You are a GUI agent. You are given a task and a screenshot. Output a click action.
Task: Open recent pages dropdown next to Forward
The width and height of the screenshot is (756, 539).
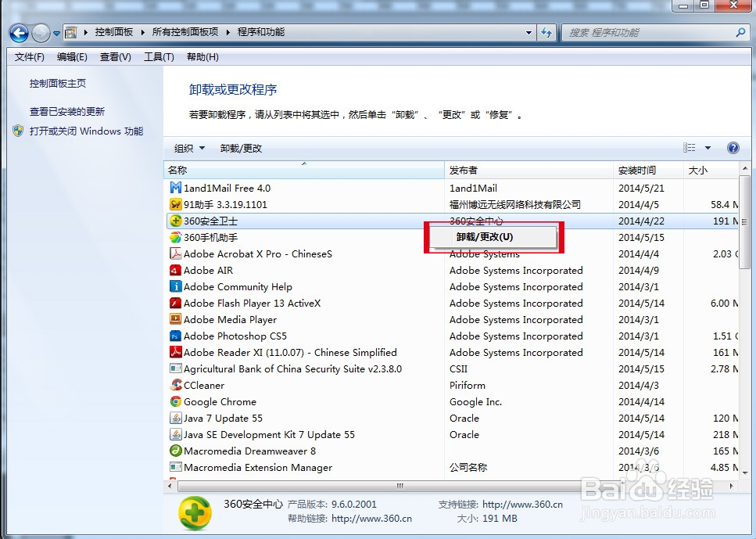pos(56,34)
